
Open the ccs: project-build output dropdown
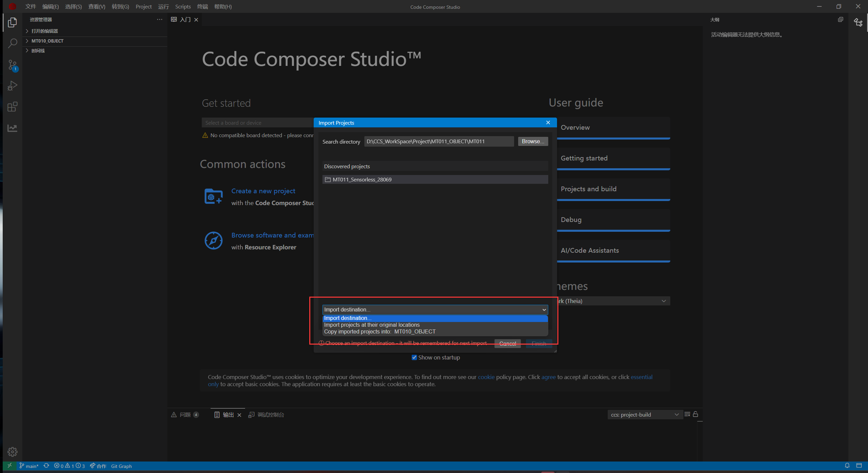tap(644, 415)
